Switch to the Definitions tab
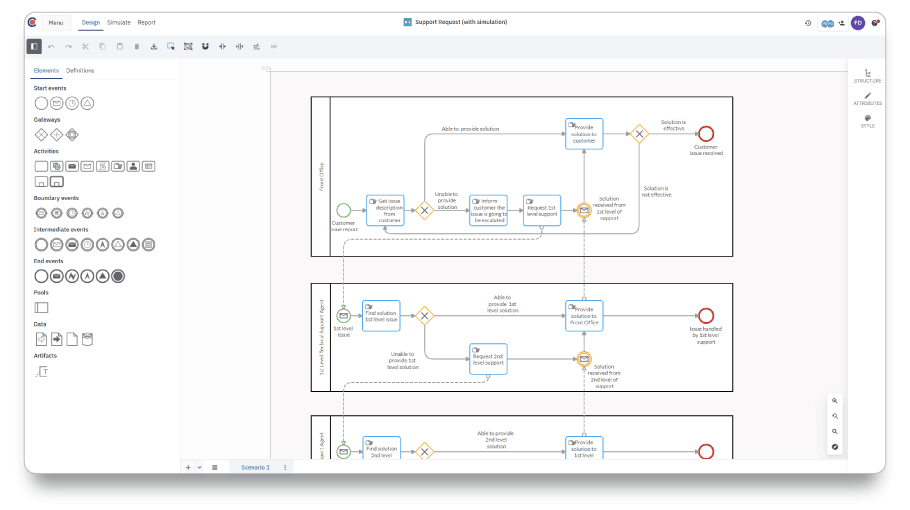The image size is (910, 510). point(80,71)
